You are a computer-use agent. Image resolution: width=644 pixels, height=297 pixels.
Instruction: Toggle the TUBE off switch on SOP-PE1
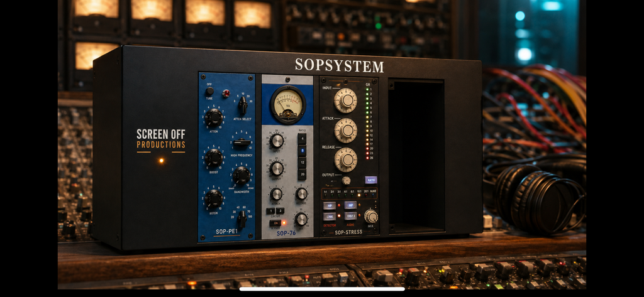point(210,91)
